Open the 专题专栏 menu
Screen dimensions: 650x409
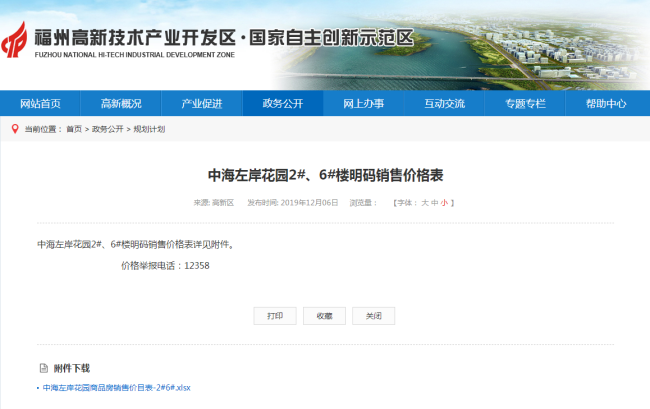pyautogui.click(x=525, y=103)
